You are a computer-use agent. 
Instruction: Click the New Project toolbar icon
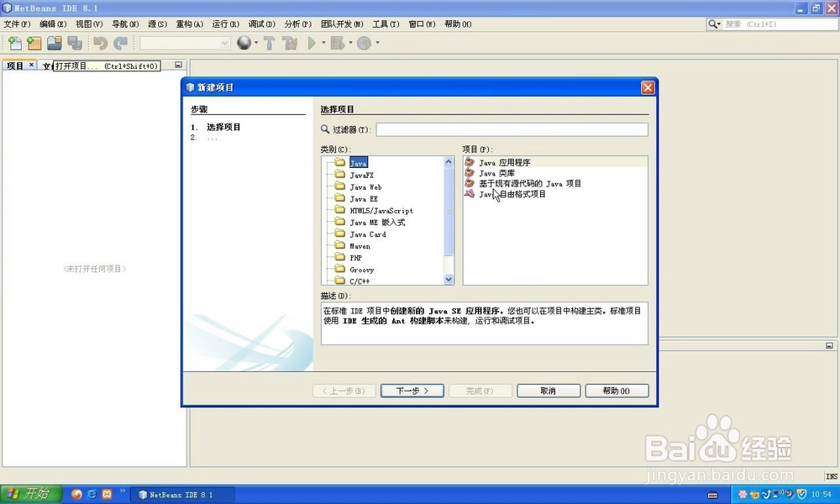(x=34, y=43)
